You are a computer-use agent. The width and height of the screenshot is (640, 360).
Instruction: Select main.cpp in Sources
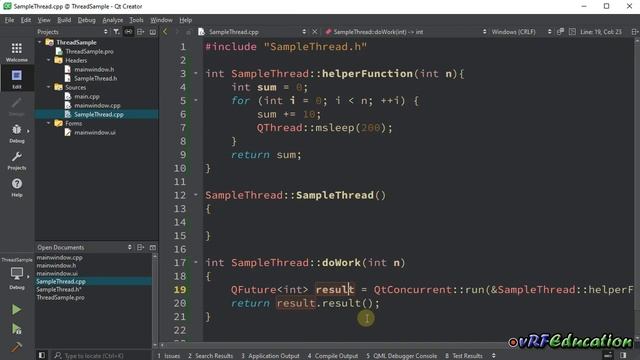pos(87,96)
